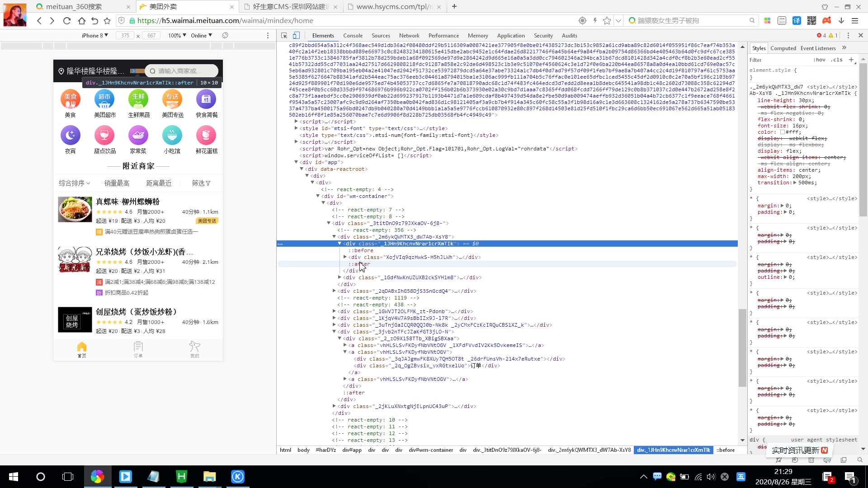Open 甜点饮品 dessert drinks category
868x488 pixels.
click(104, 140)
